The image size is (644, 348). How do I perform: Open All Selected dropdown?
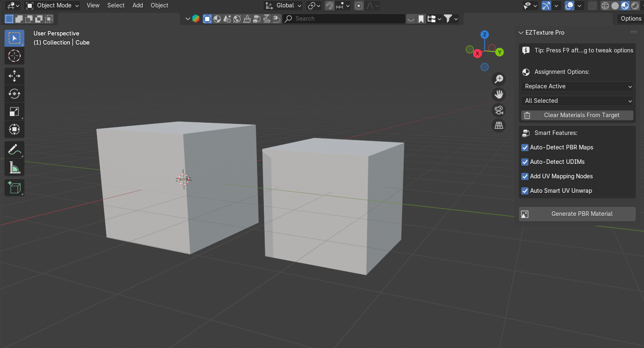[577, 101]
